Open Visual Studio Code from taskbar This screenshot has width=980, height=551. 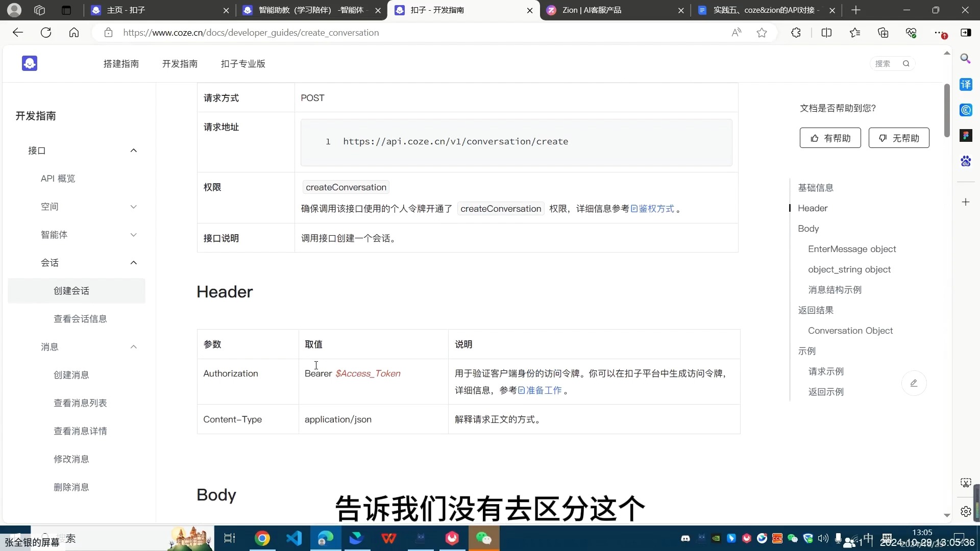tap(294, 538)
